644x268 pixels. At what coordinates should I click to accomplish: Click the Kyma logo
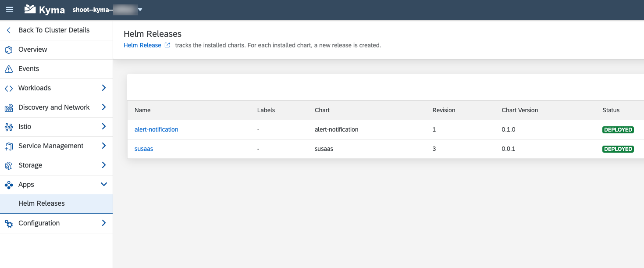click(x=45, y=10)
